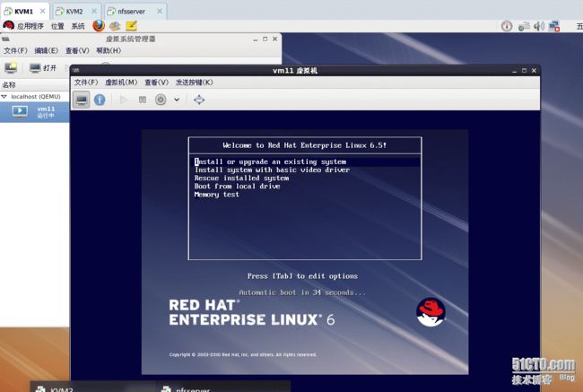The image size is (583, 392).
Task: Click the shutdown power icon
Action: (x=161, y=100)
